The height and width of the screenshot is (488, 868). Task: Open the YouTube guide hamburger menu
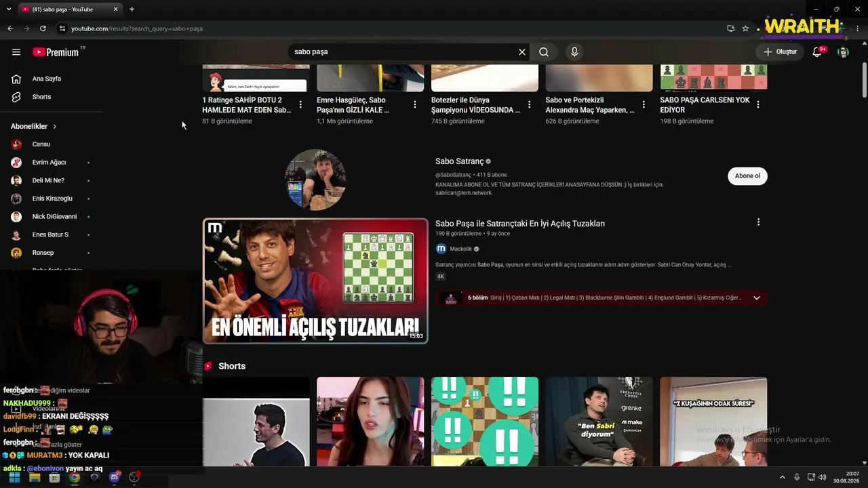16,52
